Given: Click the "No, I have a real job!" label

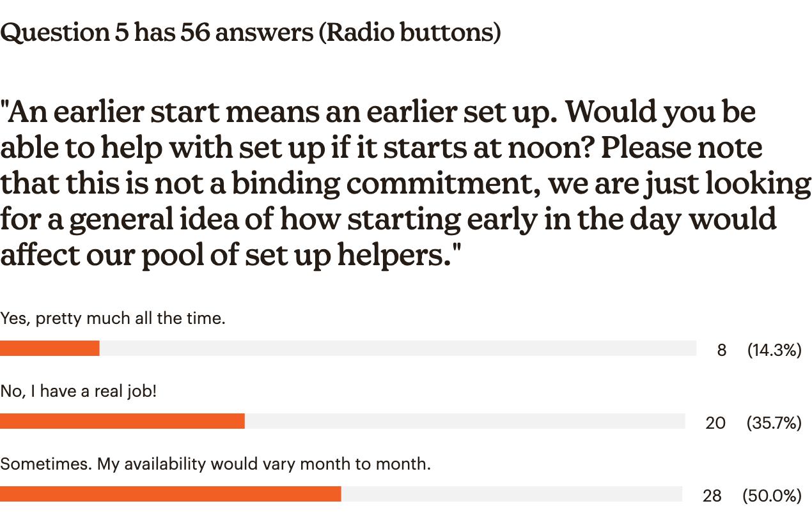Looking at the screenshot, I should click(78, 390).
